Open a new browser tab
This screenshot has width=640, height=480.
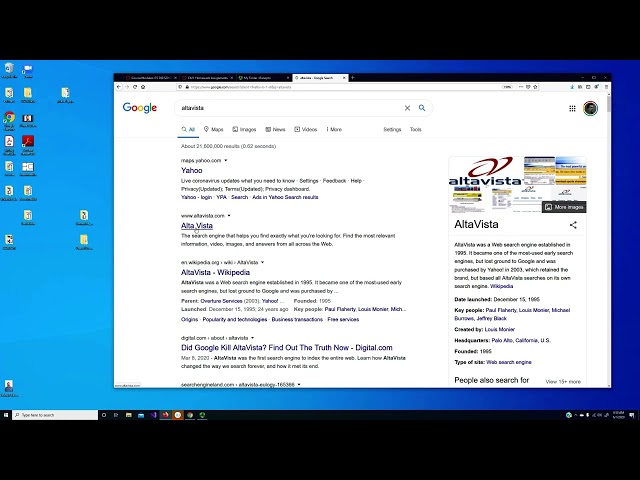353,78
